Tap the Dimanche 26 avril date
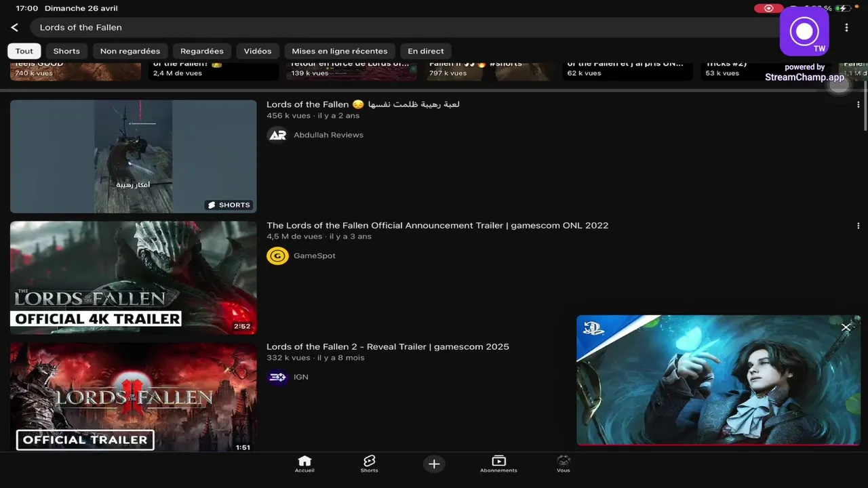 [x=81, y=9]
